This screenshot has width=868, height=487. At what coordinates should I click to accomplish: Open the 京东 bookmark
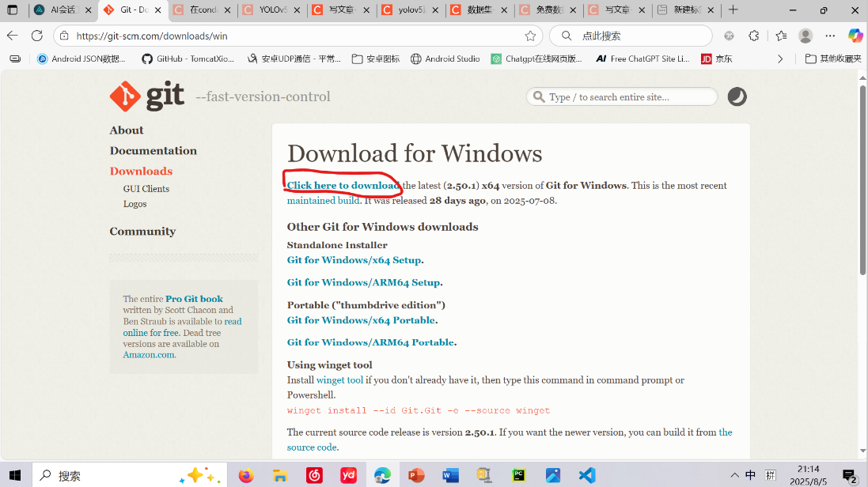click(x=716, y=59)
